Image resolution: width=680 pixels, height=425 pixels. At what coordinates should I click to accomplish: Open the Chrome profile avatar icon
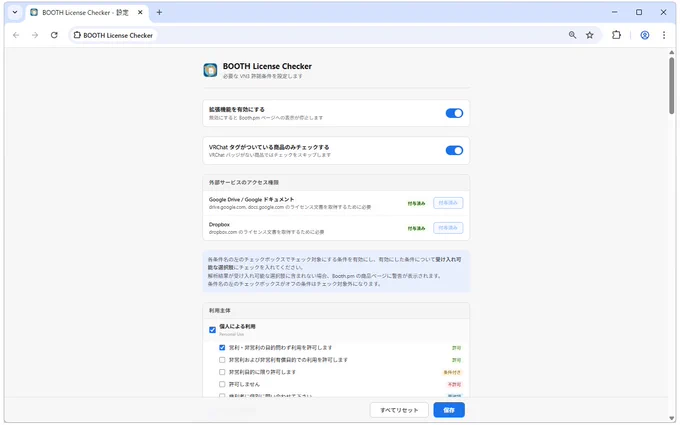pos(645,35)
